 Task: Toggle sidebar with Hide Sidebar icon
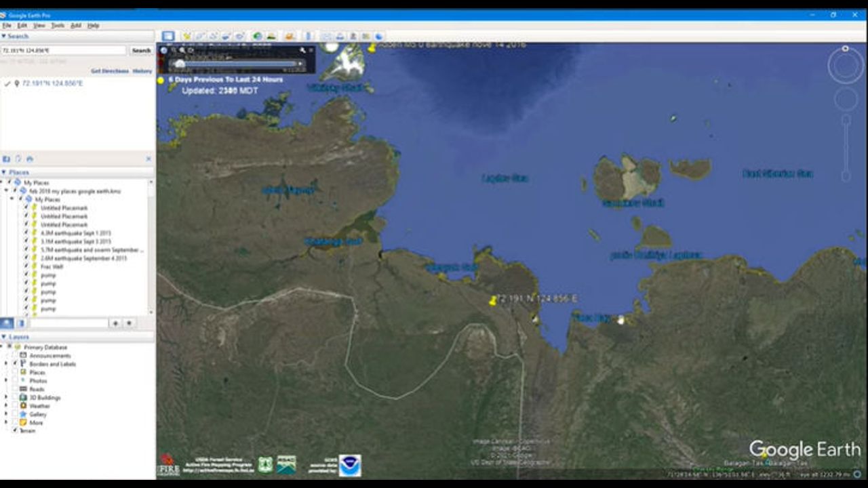point(168,36)
